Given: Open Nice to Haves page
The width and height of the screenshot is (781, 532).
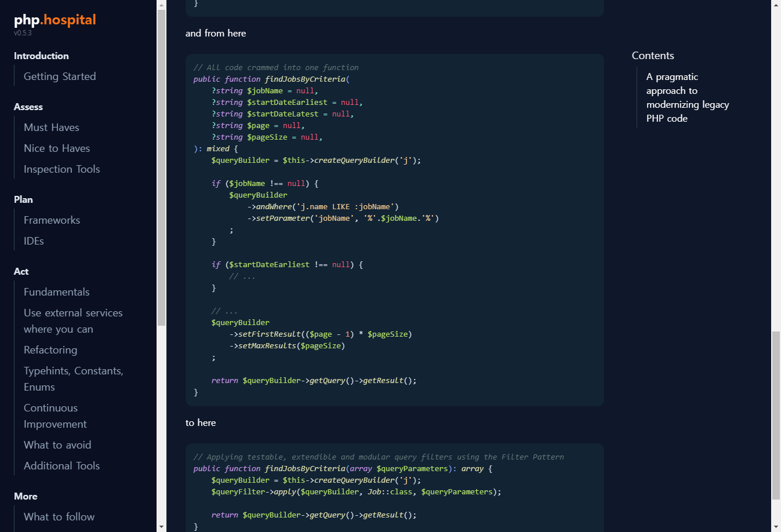Looking at the screenshot, I should point(57,148).
